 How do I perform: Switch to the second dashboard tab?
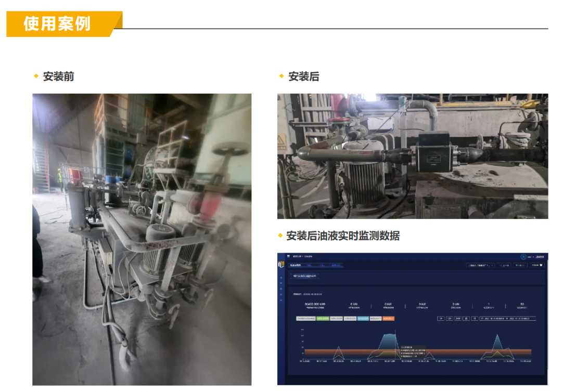pos(309,266)
